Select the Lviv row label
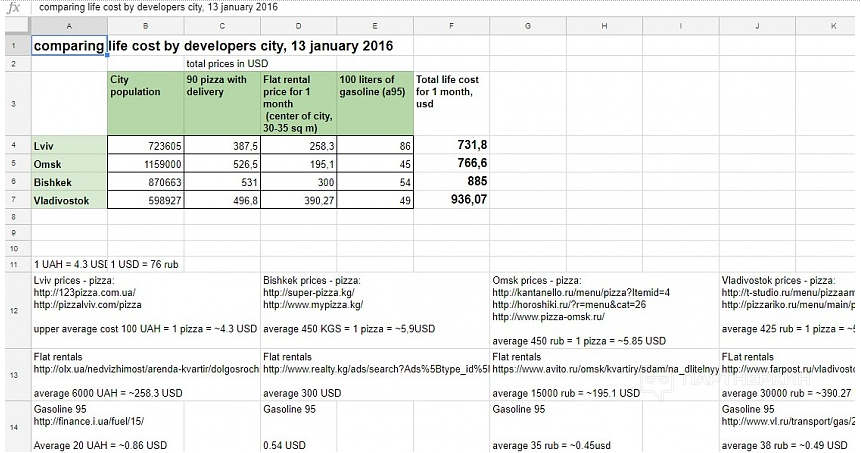The height and width of the screenshot is (453, 861). point(69,146)
